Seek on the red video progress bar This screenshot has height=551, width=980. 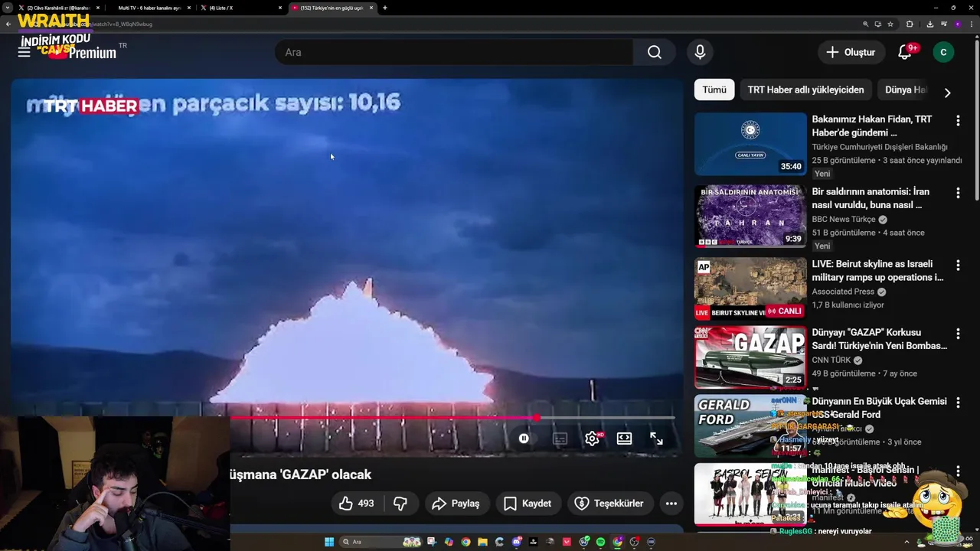[x=452, y=418]
